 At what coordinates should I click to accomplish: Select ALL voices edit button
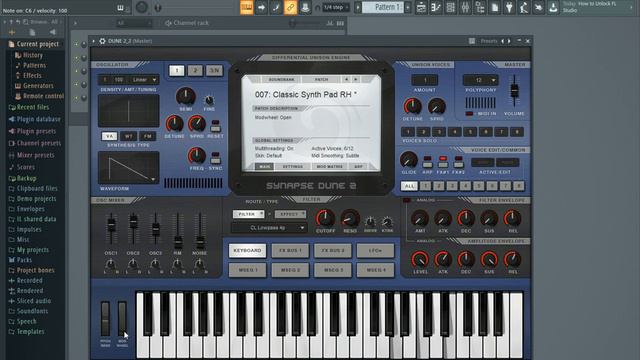(409, 186)
